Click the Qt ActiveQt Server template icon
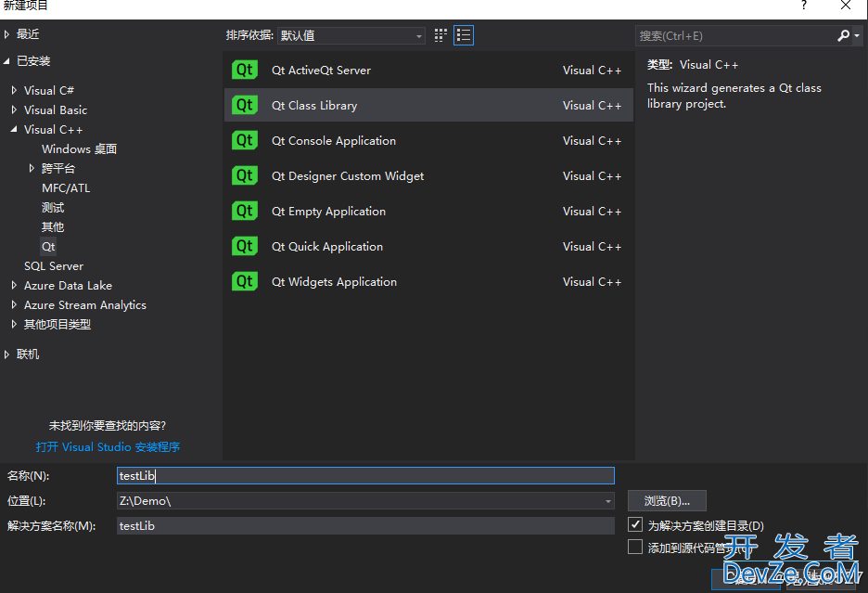This screenshot has width=868, height=593. [245, 70]
